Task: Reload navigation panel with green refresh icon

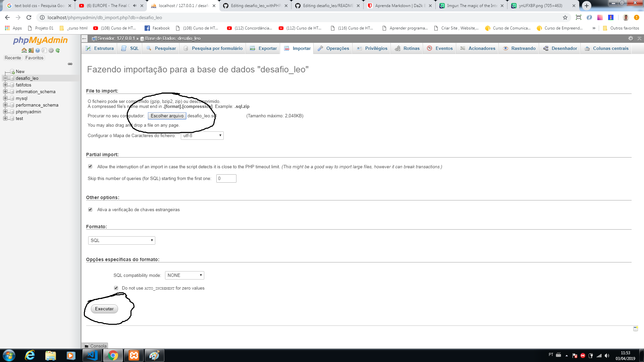Action: 58,50
